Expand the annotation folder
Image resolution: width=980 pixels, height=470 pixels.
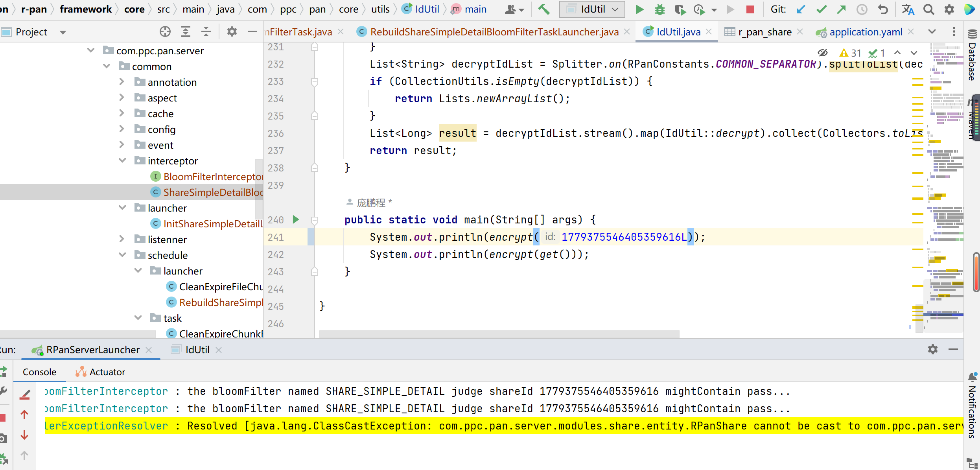pyautogui.click(x=122, y=82)
